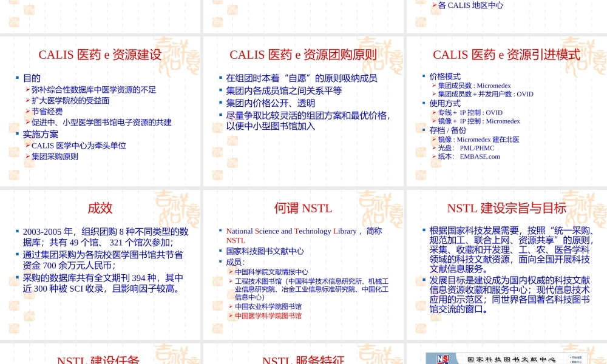Click the paragraph starting 发展目标是建设成为国内权威
This screenshot has width=607, height=364.
point(509,295)
